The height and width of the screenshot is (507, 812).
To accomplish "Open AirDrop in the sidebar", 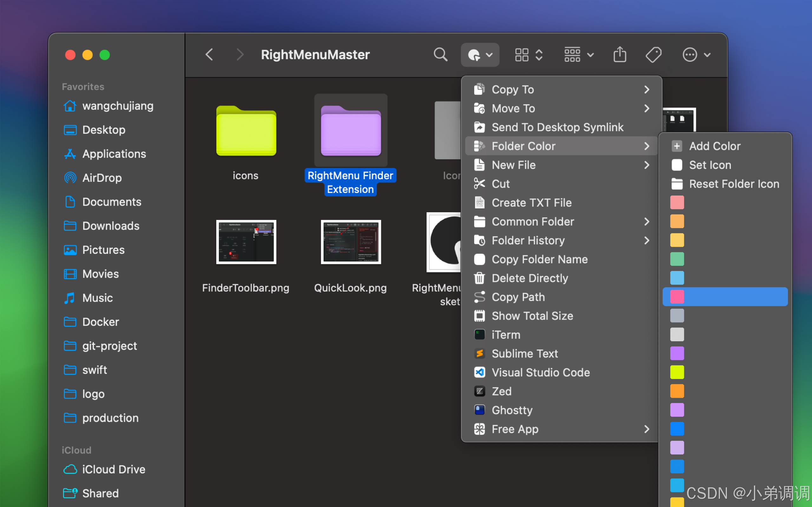I will (x=102, y=178).
